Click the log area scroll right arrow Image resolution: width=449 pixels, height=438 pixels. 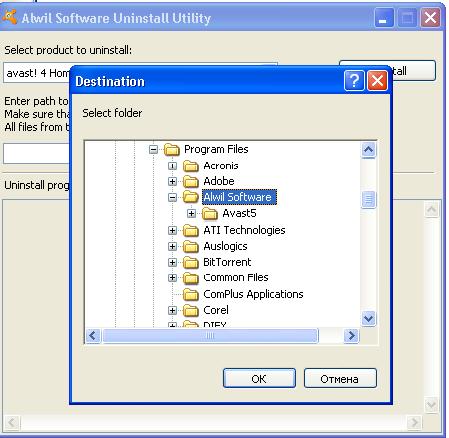click(415, 423)
